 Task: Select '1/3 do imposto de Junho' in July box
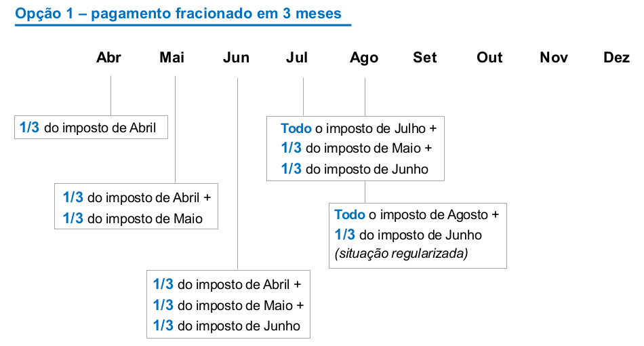tap(355, 169)
